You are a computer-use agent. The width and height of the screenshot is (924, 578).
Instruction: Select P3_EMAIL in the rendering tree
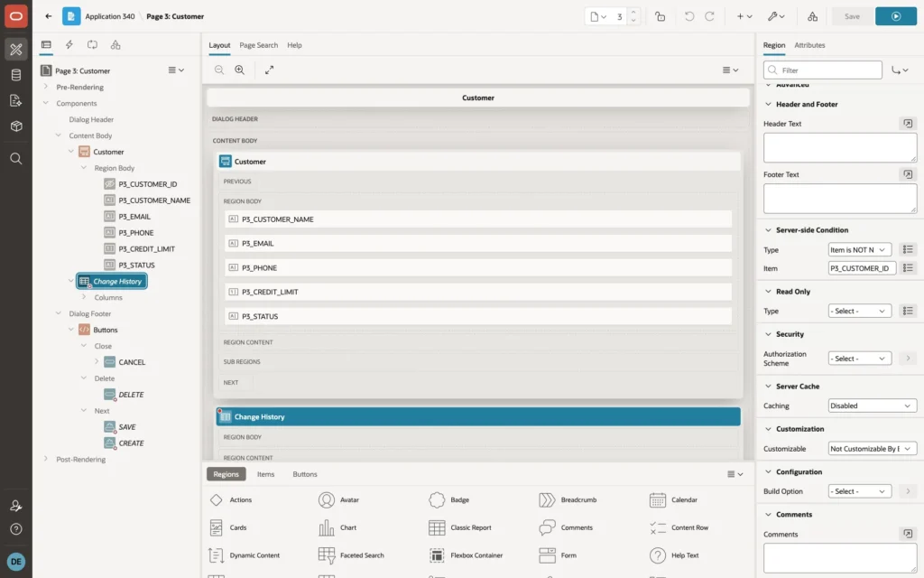(x=134, y=217)
